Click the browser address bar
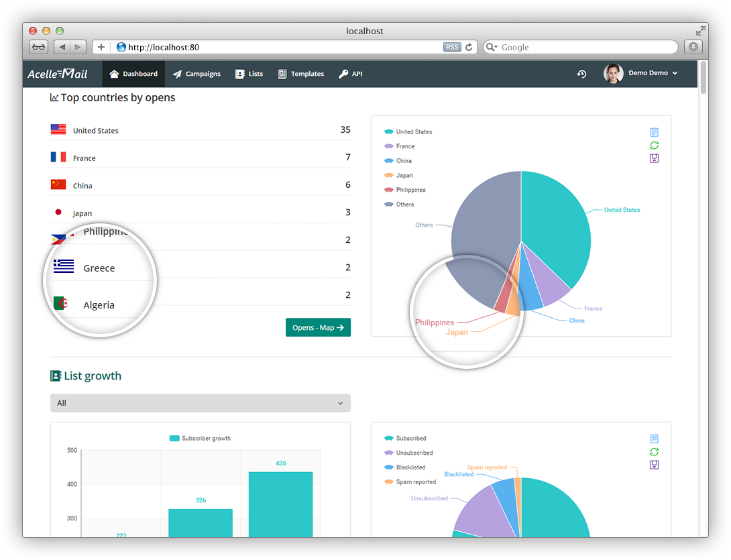731x560 pixels. (x=268, y=47)
